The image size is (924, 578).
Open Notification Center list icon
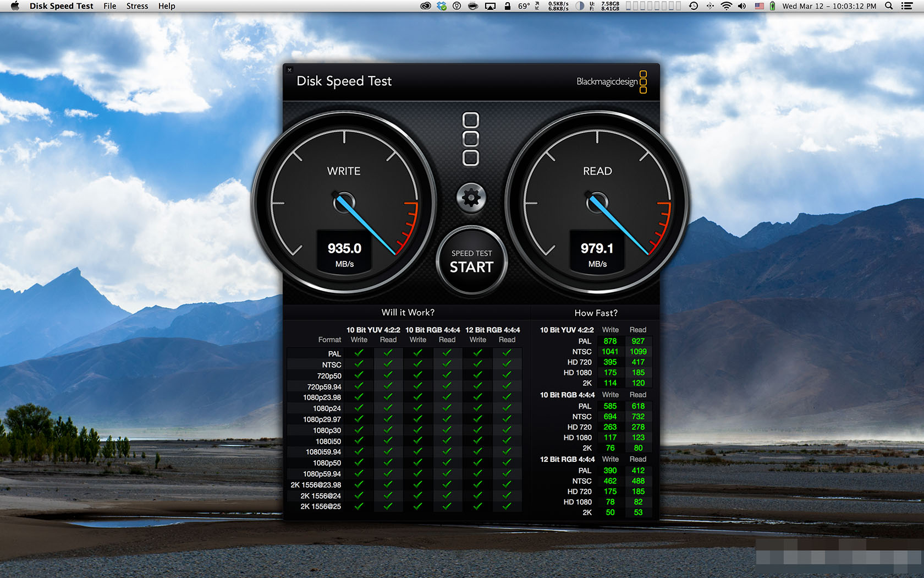pyautogui.click(x=907, y=6)
